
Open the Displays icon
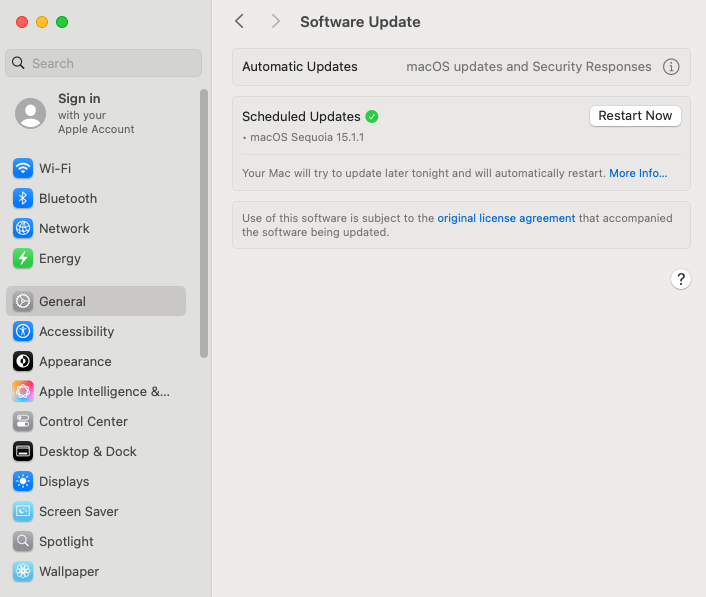[23, 481]
